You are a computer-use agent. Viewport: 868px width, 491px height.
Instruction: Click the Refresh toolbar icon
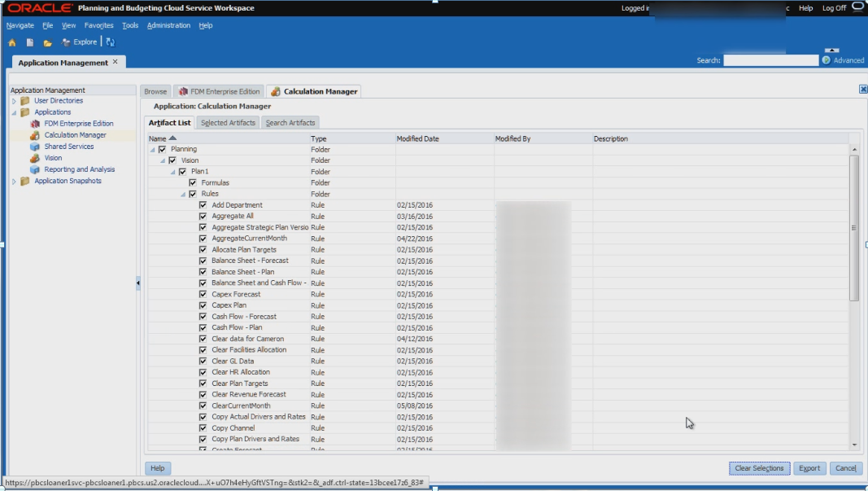(110, 42)
